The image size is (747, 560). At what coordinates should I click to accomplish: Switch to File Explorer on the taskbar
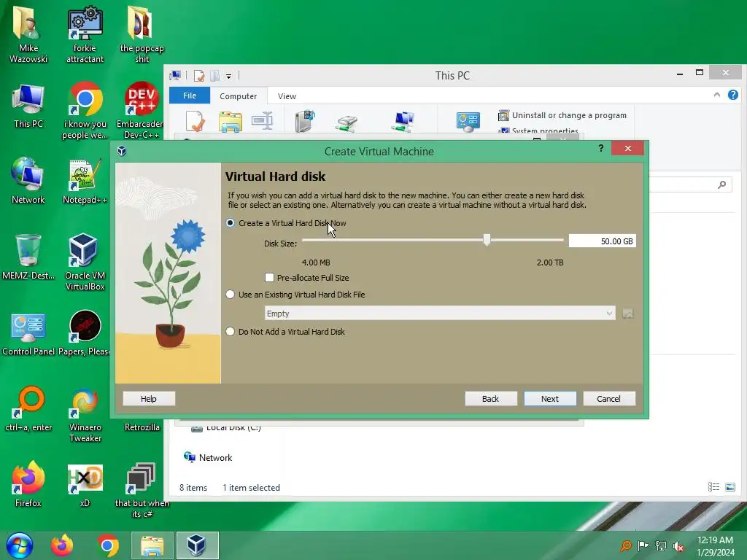(x=152, y=545)
